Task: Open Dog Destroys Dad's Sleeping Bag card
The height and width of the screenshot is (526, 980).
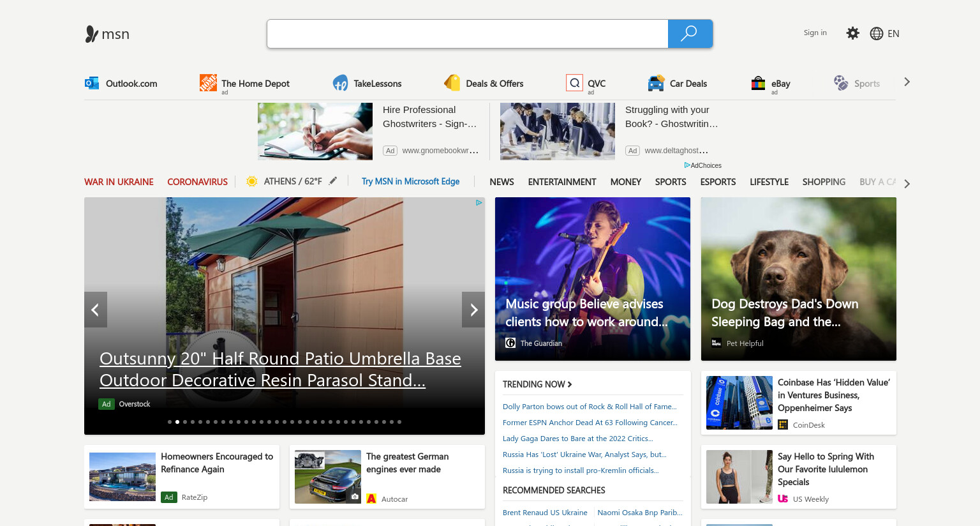Action: pyautogui.click(x=799, y=279)
